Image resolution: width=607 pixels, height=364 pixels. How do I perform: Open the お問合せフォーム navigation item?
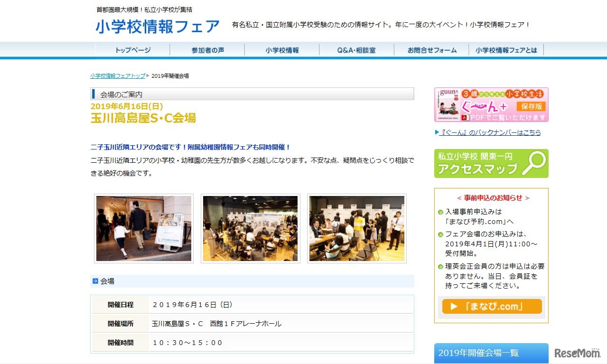[431, 50]
